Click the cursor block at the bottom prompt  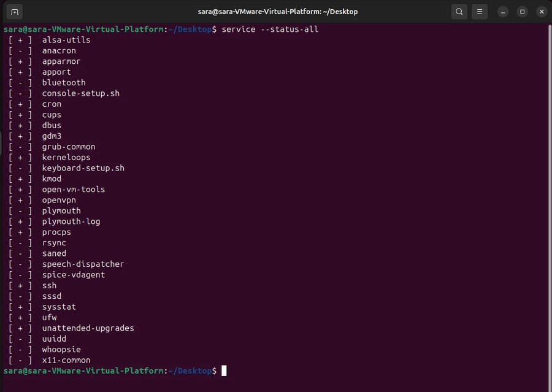pos(224,371)
